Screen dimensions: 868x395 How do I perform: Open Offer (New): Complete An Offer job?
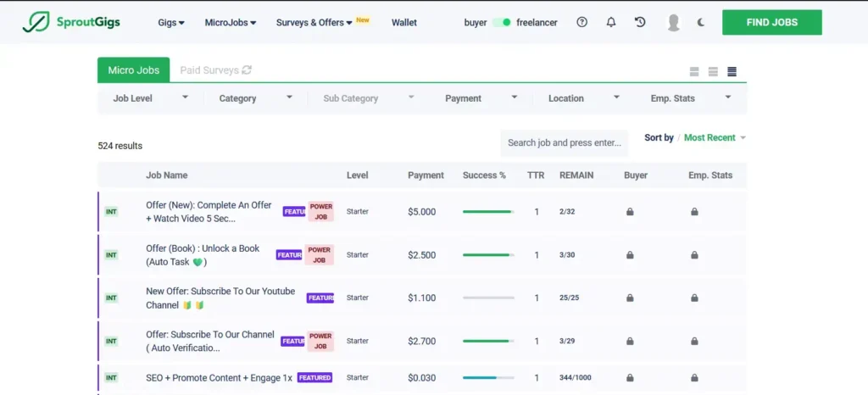pos(209,211)
